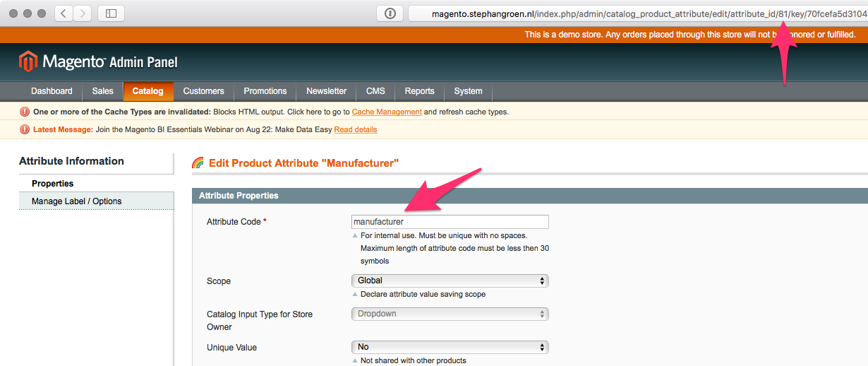Follow the Cache Management link

pos(387,112)
